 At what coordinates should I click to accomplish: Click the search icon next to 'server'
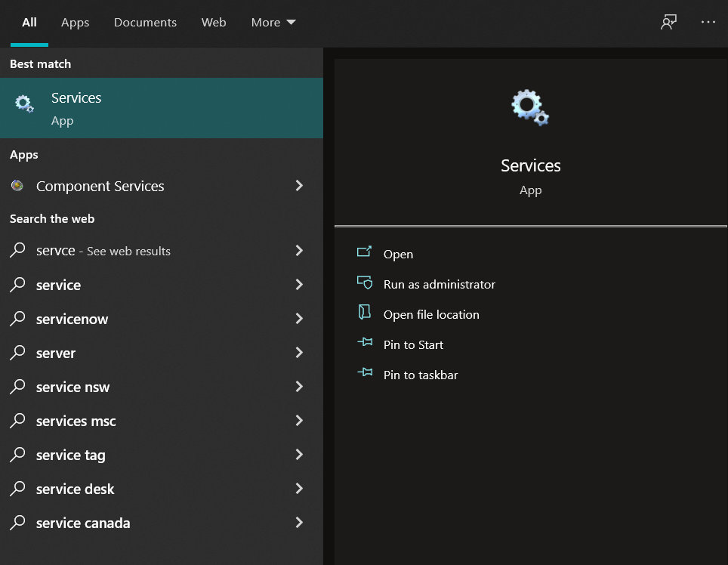click(x=17, y=353)
